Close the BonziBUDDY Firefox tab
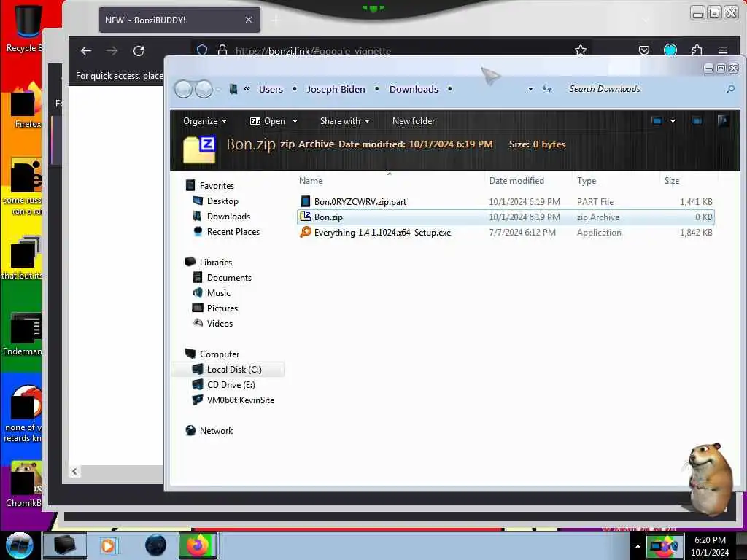This screenshot has width=747, height=560. (x=249, y=20)
